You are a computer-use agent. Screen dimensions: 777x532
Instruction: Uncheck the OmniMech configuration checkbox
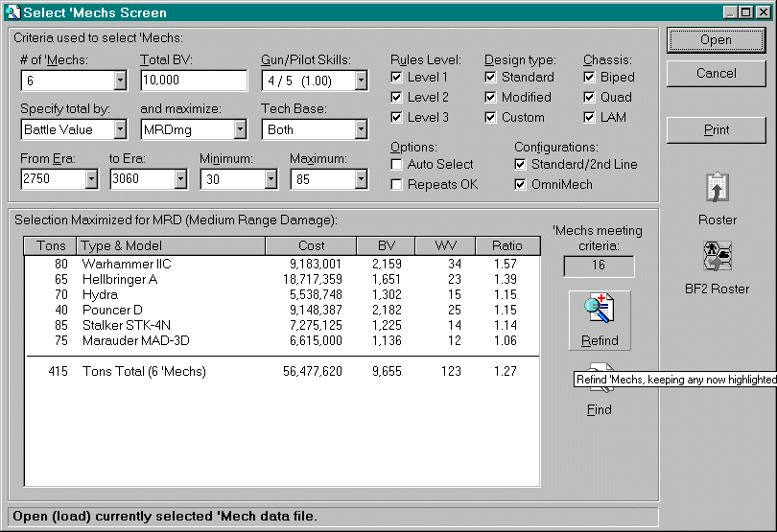tap(520, 185)
